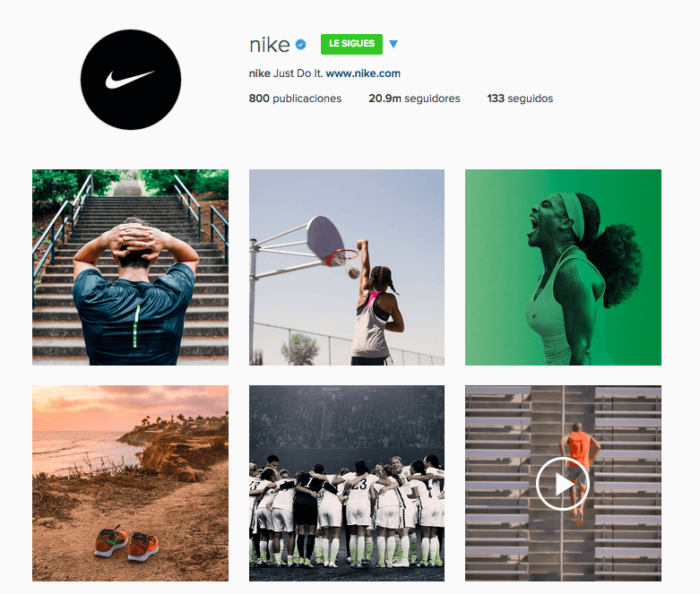Click the blue verified badge next to nike

click(301, 44)
